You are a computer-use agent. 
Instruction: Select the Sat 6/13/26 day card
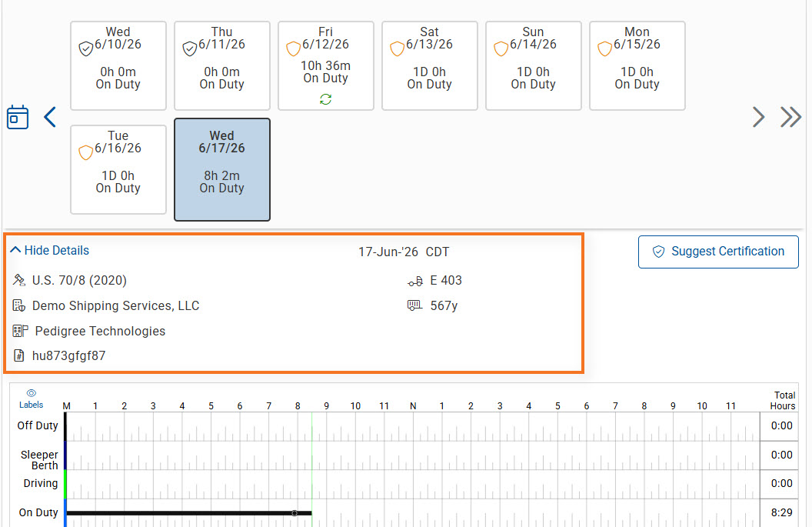tap(430, 66)
